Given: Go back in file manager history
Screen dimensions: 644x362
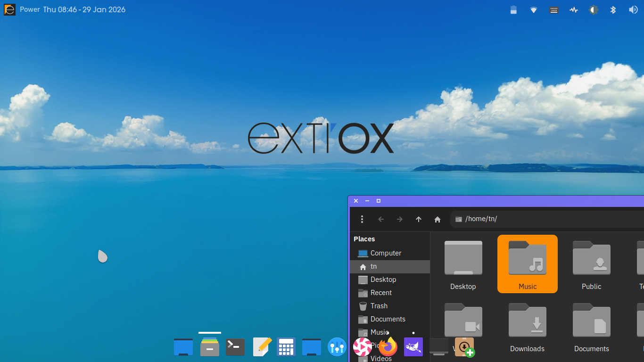Looking at the screenshot, I should tap(381, 219).
